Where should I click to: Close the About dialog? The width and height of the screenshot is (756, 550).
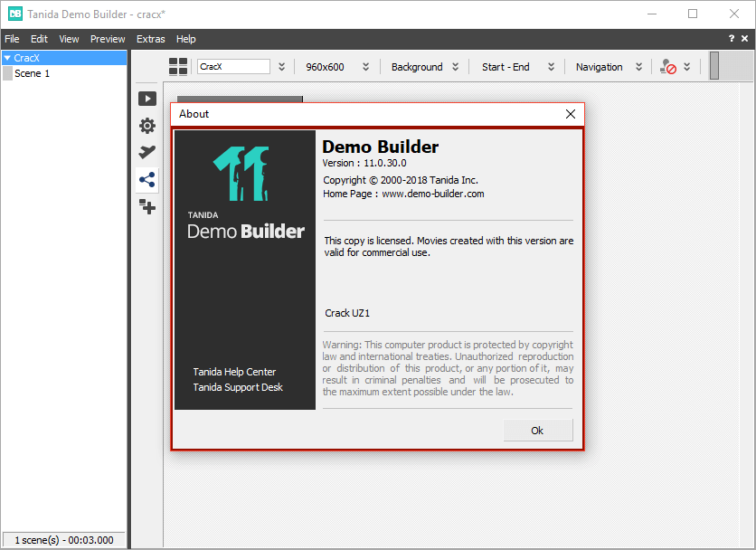pyautogui.click(x=571, y=114)
